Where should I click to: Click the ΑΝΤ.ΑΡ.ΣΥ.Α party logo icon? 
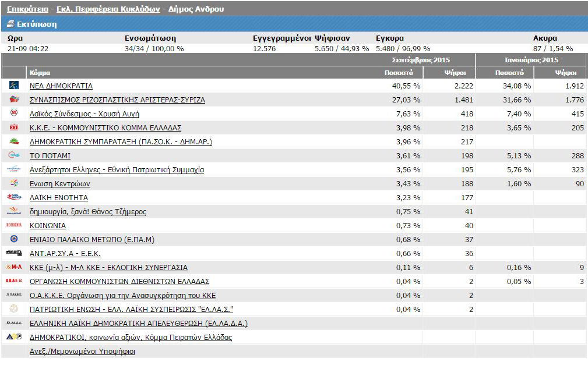pos(14,253)
